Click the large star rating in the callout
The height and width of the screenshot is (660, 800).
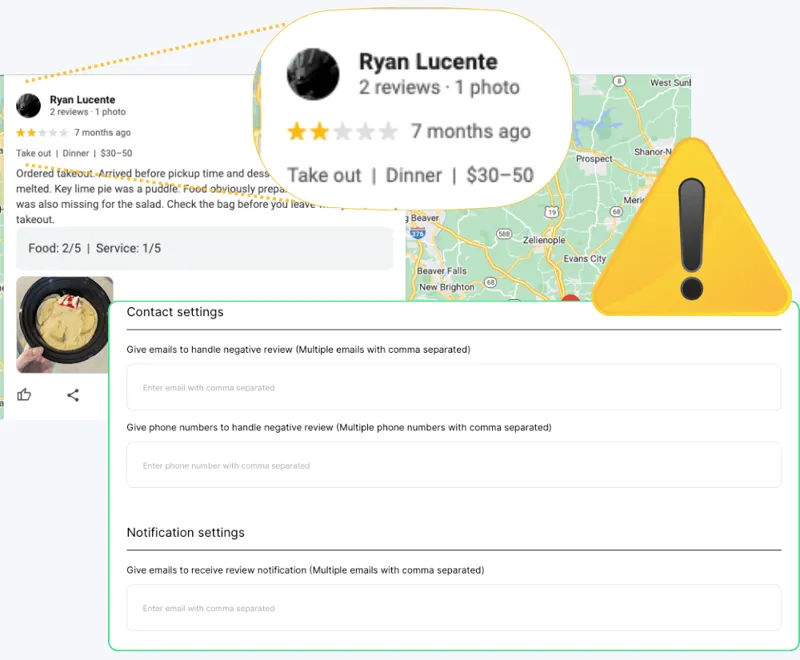[x=342, y=132]
